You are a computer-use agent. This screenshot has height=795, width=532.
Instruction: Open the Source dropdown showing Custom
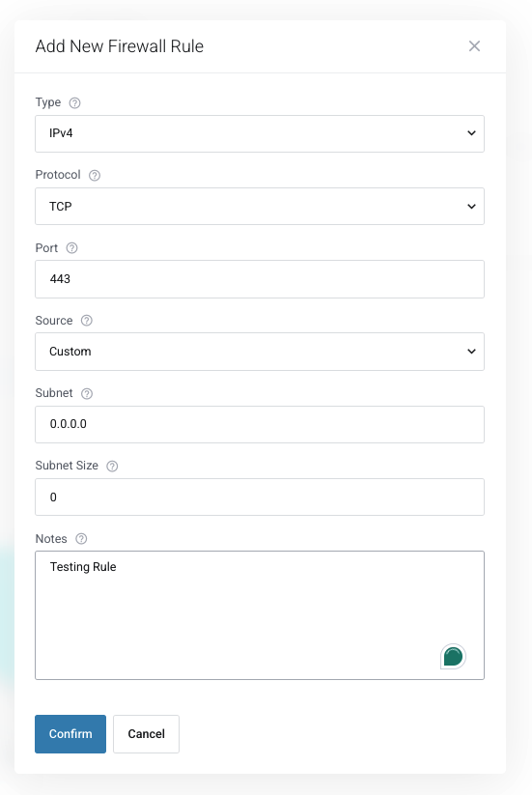[260, 352]
